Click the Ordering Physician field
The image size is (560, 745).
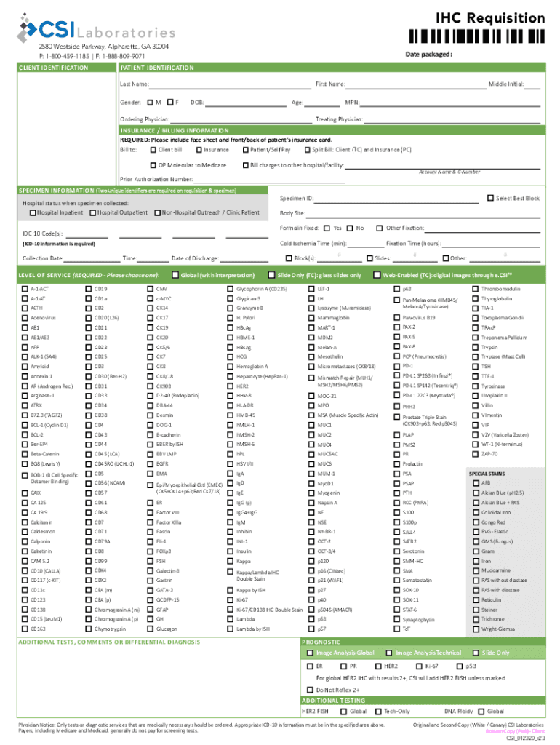point(239,119)
